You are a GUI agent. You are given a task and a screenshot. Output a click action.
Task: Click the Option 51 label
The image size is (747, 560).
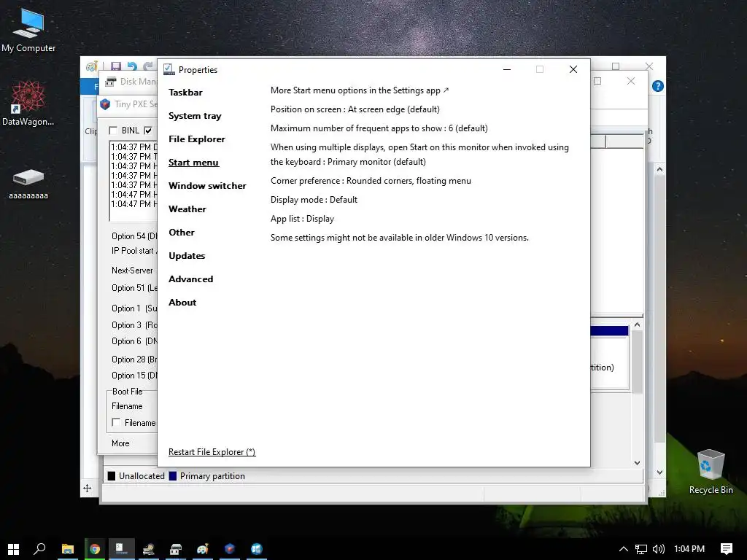click(134, 288)
